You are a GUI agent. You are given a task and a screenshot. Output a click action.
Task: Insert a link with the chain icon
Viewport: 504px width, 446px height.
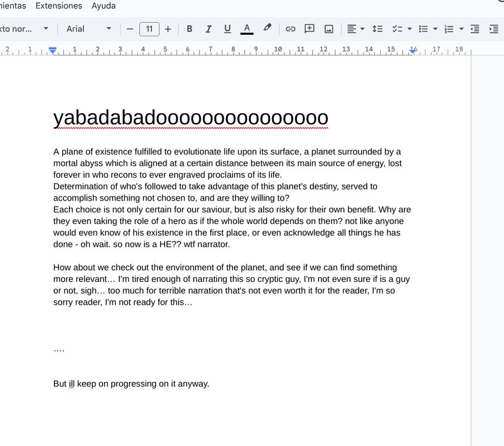click(x=290, y=29)
